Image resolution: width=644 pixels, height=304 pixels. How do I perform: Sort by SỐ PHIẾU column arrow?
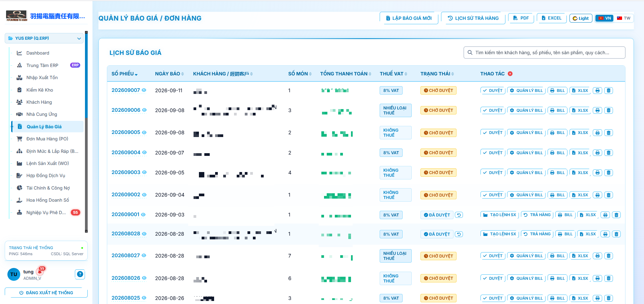(136, 74)
